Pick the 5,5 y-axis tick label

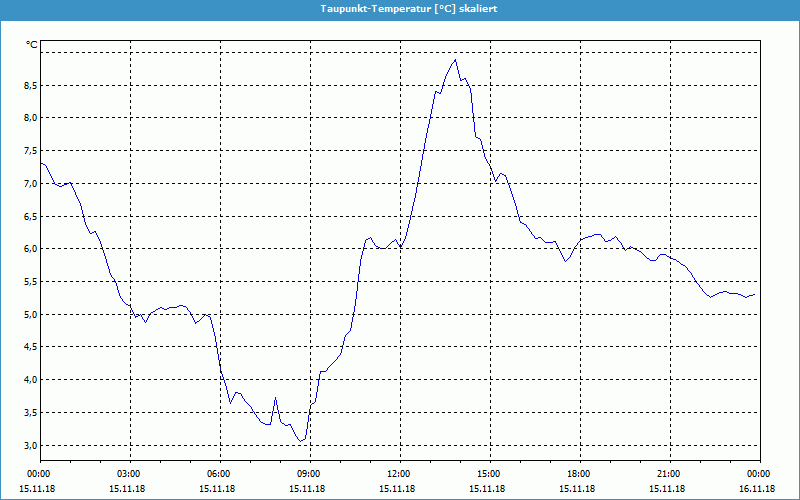tap(29, 281)
